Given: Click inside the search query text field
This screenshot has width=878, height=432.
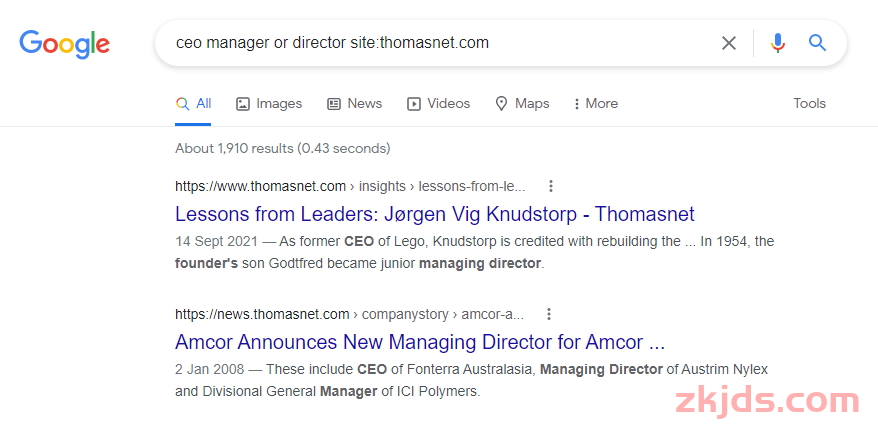Looking at the screenshot, I should tap(437, 43).
